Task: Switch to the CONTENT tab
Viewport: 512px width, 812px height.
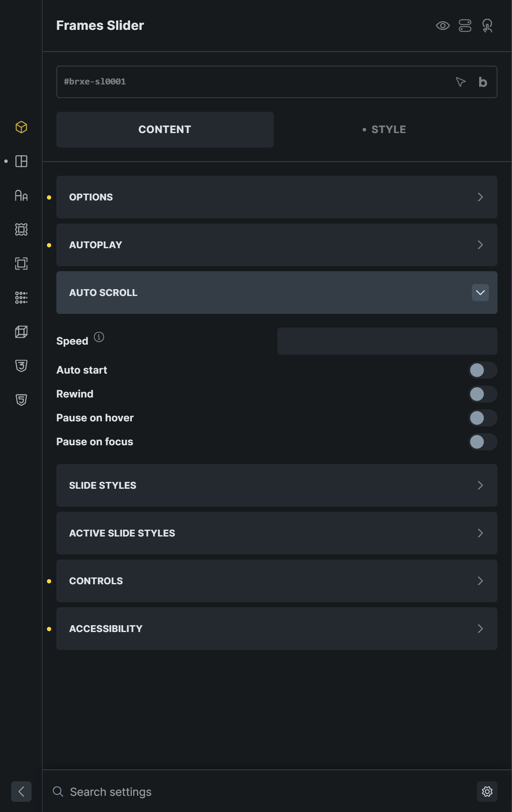Action: 165,130
